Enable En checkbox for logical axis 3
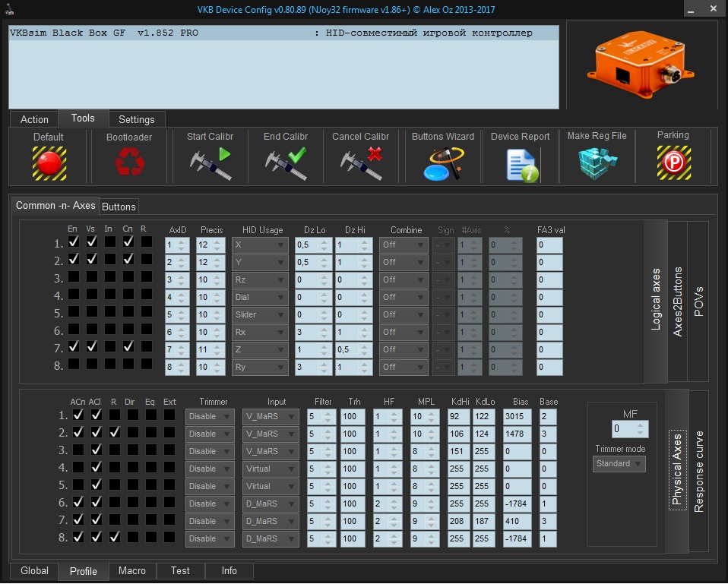728x584 pixels. [x=74, y=277]
